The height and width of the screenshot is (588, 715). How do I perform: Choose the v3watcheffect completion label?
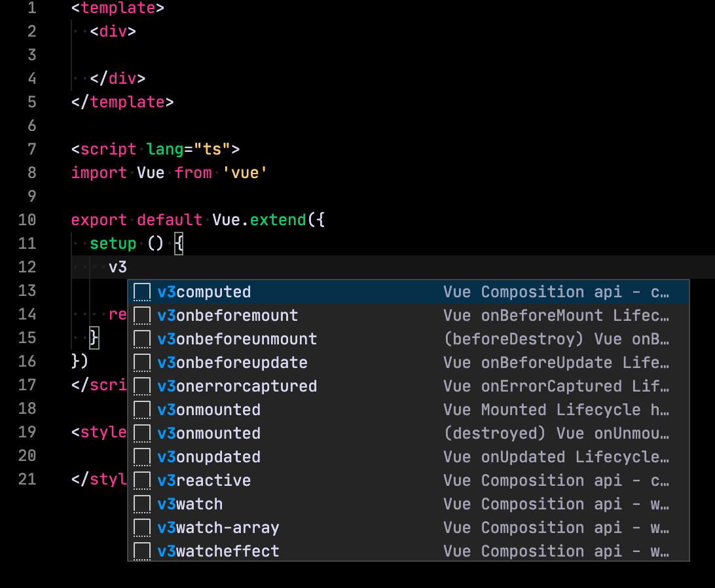click(219, 551)
